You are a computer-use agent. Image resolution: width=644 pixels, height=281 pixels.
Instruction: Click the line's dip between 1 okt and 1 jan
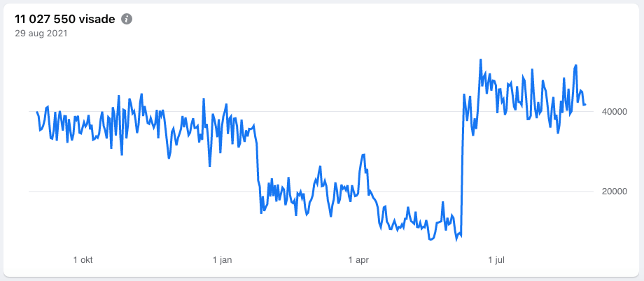click(x=169, y=158)
